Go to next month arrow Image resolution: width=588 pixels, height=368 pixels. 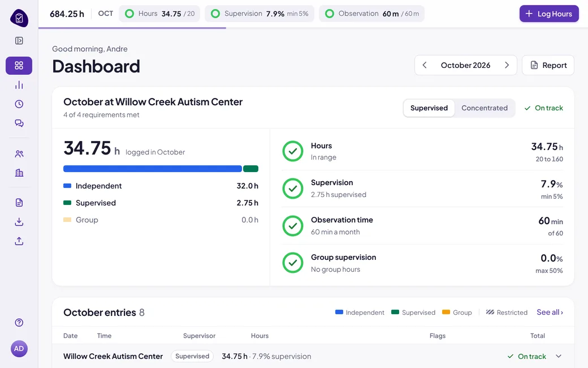(x=507, y=65)
